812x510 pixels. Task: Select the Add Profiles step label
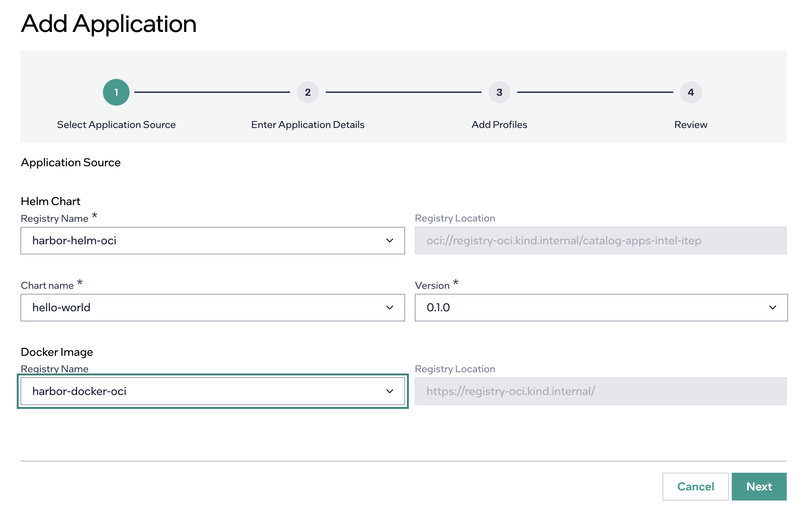tap(499, 125)
